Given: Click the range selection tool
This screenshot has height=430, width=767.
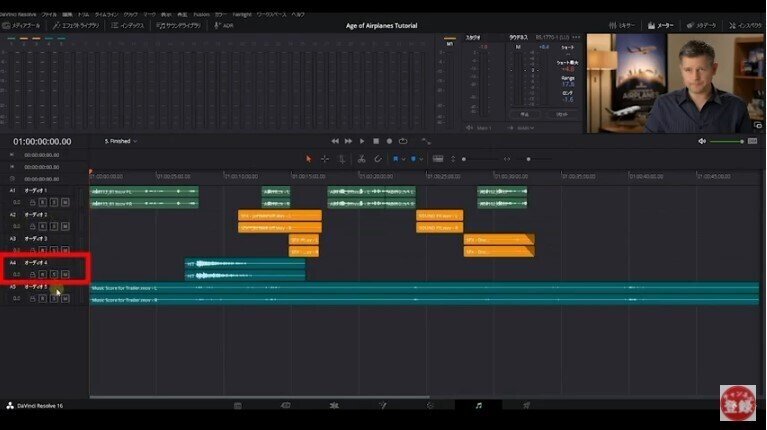Looking at the screenshot, I should click(325, 158).
